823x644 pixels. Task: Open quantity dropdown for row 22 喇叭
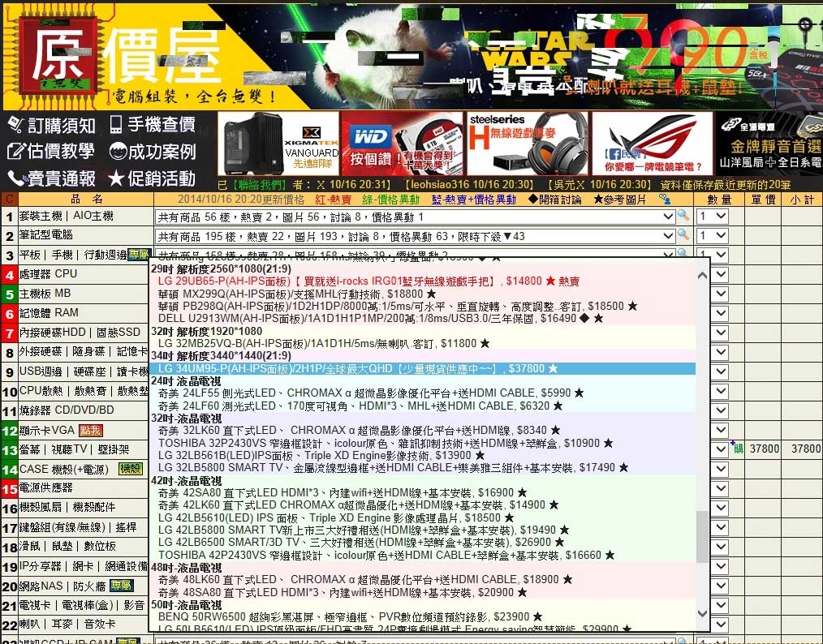(x=720, y=624)
